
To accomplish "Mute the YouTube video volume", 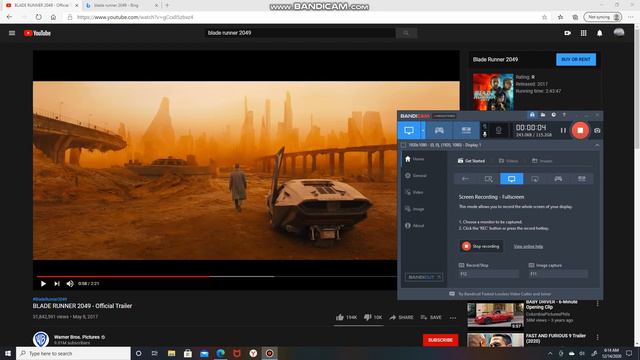I will [x=70, y=284].
